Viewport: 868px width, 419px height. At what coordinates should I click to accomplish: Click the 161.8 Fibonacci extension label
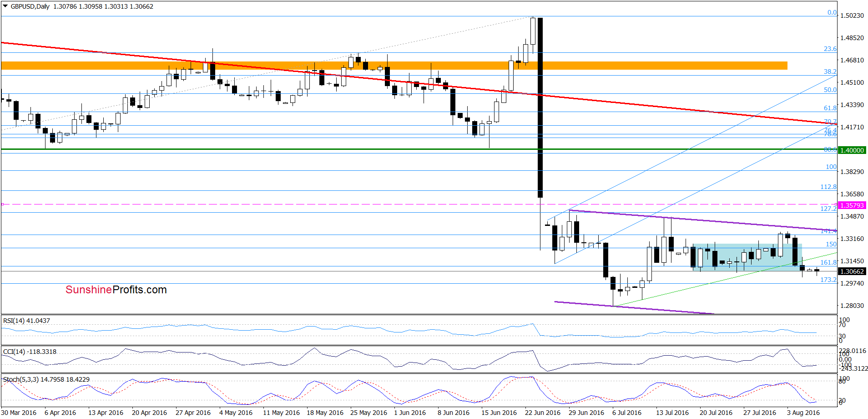828,262
